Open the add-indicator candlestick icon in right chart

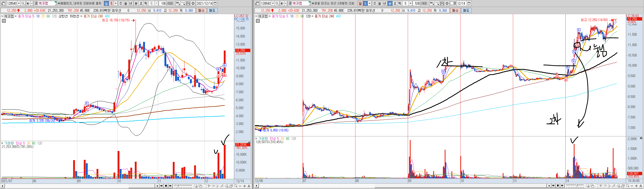pyautogui.click(x=432, y=3)
